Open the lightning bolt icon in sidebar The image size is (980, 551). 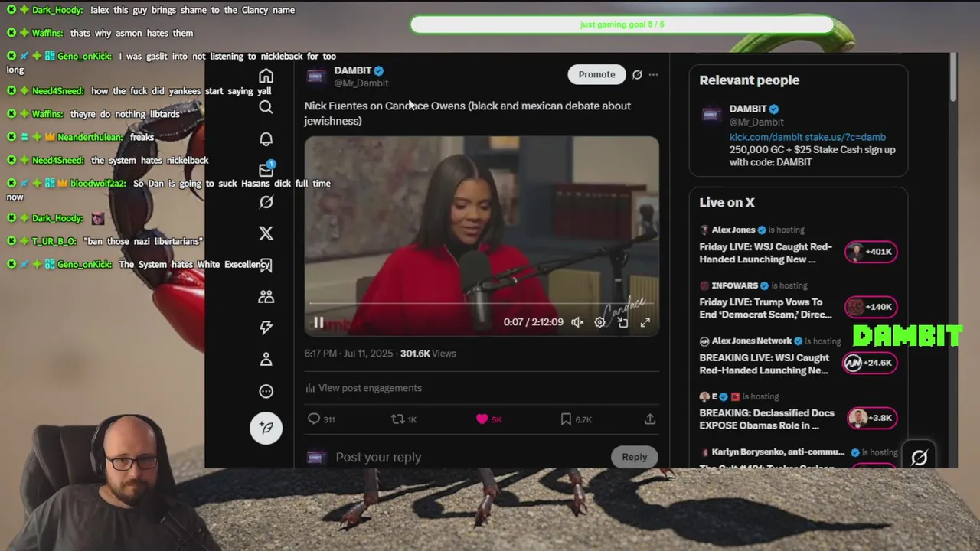[x=266, y=328]
